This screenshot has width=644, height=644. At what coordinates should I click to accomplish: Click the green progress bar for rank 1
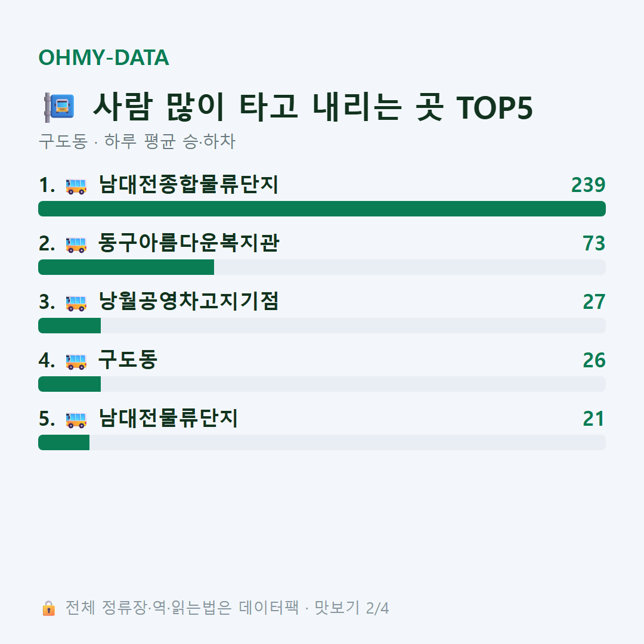pos(322,209)
